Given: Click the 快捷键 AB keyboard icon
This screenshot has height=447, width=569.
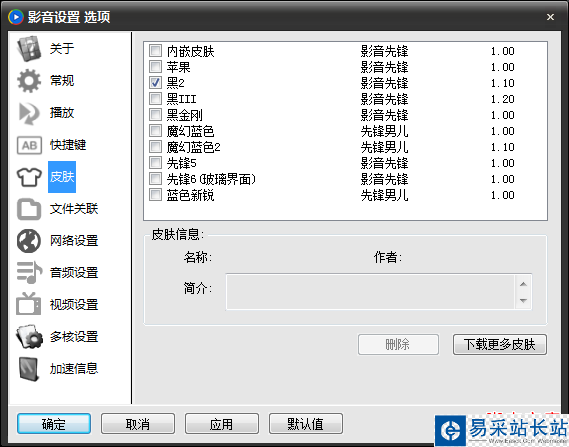Looking at the screenshot, I should pyautogui.click(x=29, y=145).
